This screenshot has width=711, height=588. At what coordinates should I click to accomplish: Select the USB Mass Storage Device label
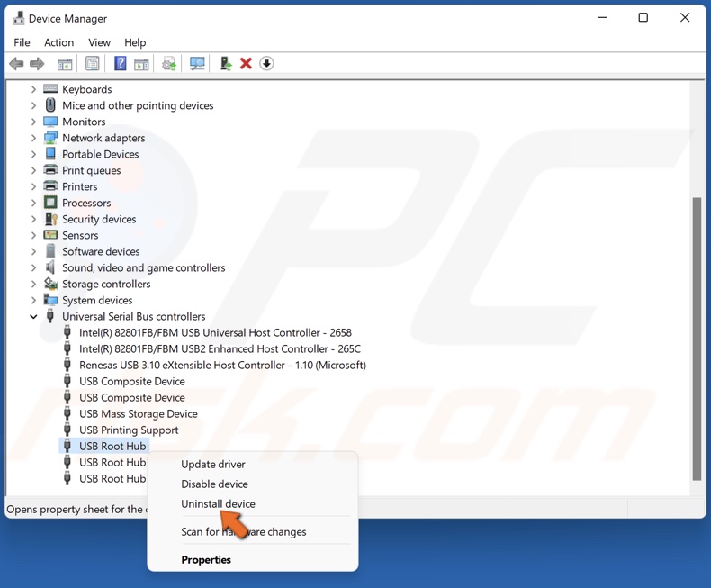[139, 414]
